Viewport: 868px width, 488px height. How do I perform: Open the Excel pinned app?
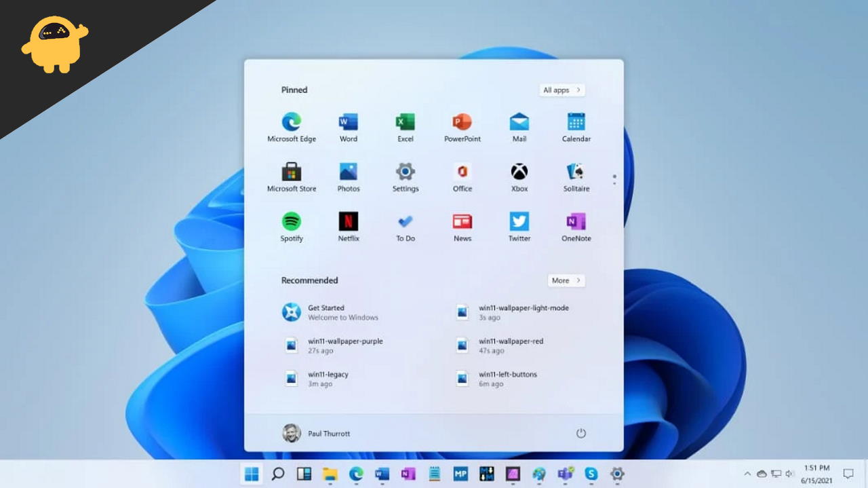tap(406, 128)
